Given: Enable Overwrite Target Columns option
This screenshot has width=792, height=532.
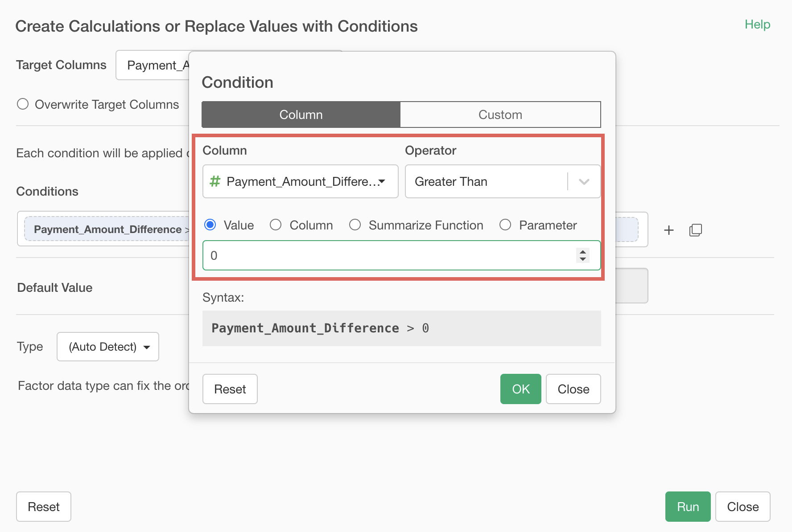Looking at the screenshot, I should tap(23, 104).
